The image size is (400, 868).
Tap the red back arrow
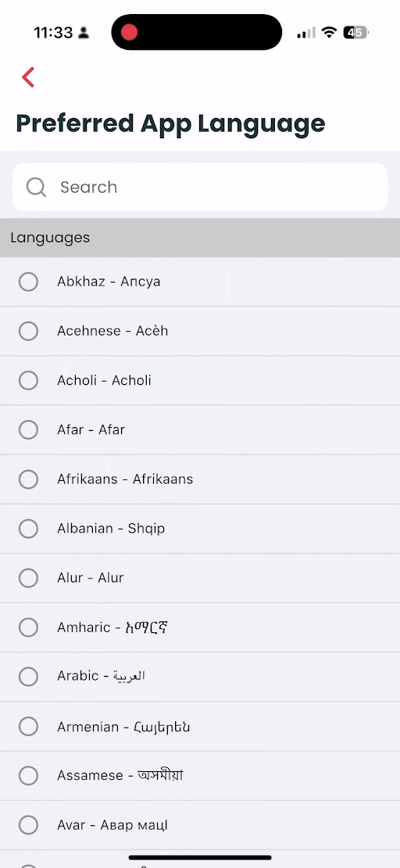tap(28, 77)
